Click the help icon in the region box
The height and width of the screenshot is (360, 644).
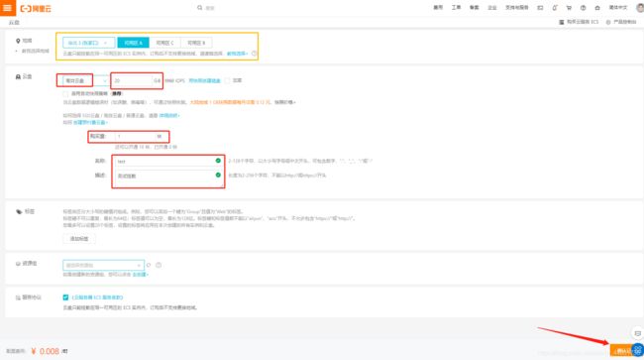tap(254, 54)
